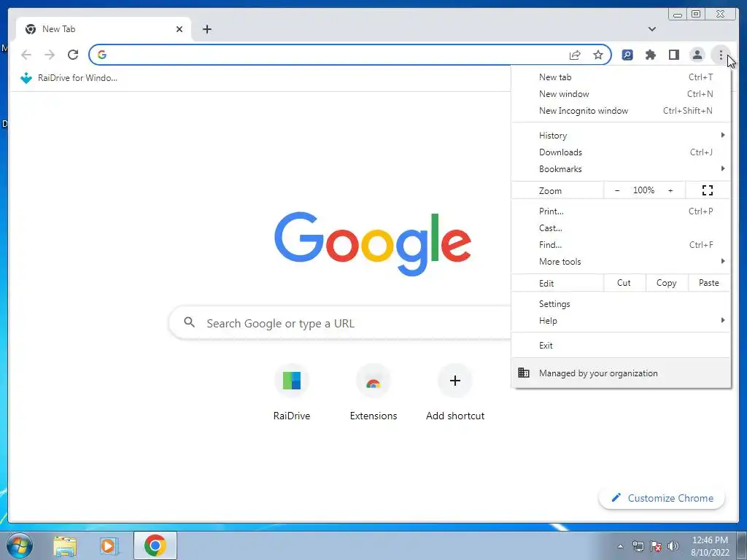Show hidden tray icons arrow
The height and width of the screenshot is (560, 747).
tap(620, 546)
